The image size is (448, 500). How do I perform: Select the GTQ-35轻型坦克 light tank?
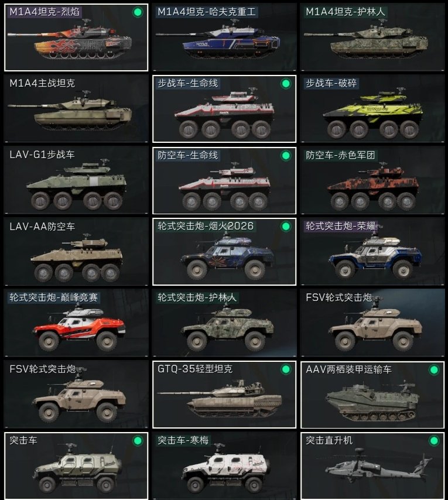pos(224,395)
